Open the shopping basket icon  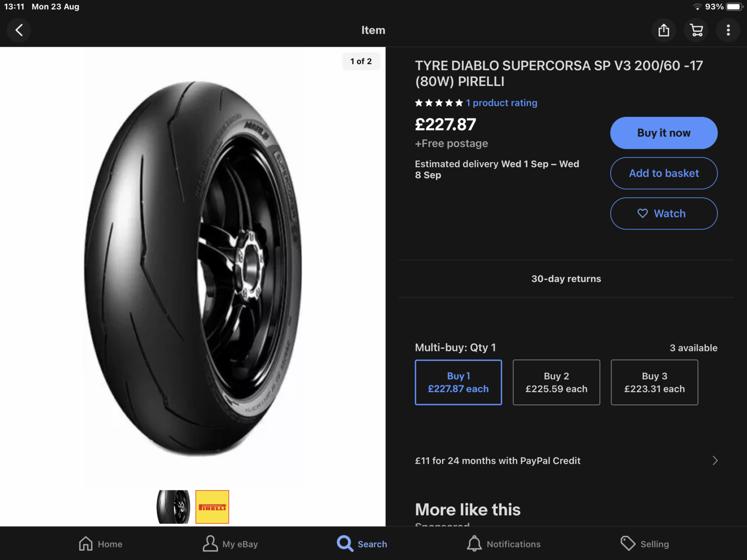[x=696, y=30]
